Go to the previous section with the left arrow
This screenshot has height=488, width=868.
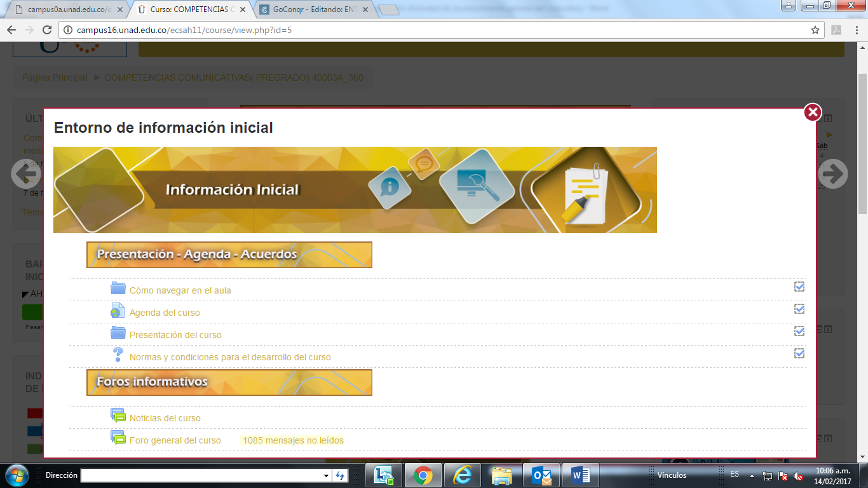coord(27,173)
